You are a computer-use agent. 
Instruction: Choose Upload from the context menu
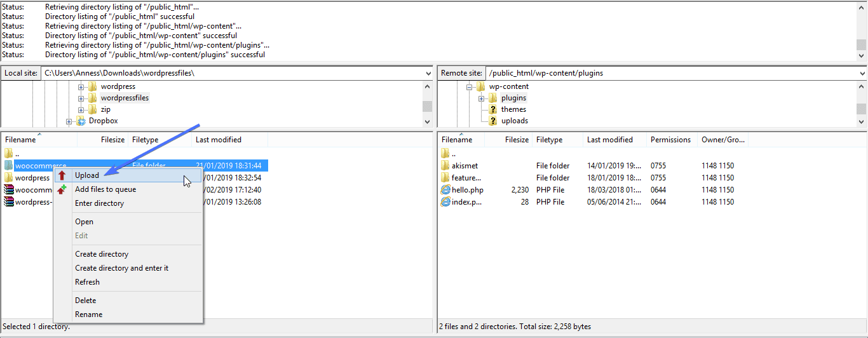tap(128, 175)
